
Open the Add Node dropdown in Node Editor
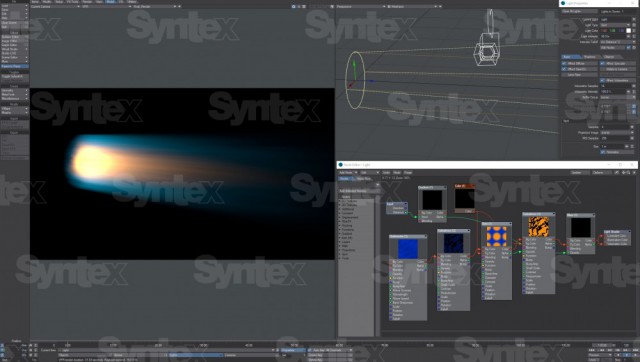(x=348, y=173)
